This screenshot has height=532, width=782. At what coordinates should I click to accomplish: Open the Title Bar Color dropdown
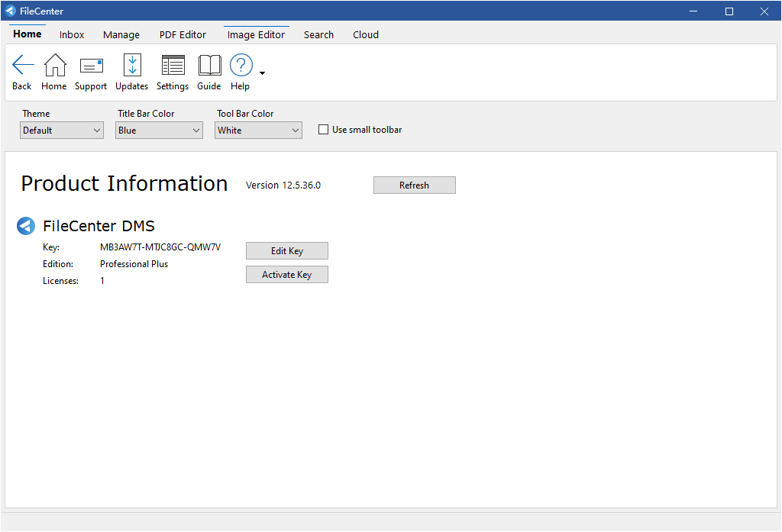pos(159,130)
